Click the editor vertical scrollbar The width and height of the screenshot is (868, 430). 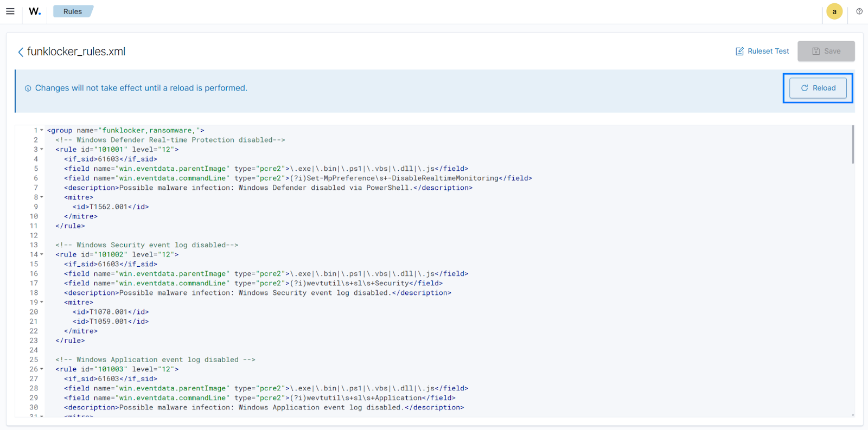coord(852,144)
